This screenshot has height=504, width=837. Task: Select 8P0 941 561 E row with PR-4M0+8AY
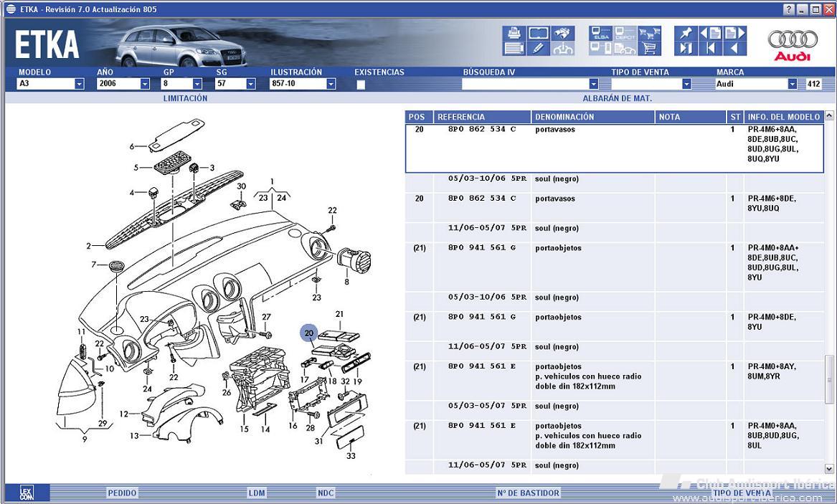pos(615,381)
